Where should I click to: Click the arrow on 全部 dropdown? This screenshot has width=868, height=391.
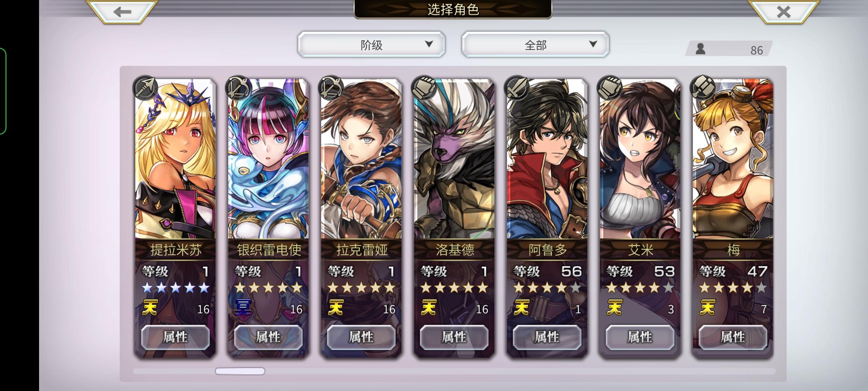[593, 44]
